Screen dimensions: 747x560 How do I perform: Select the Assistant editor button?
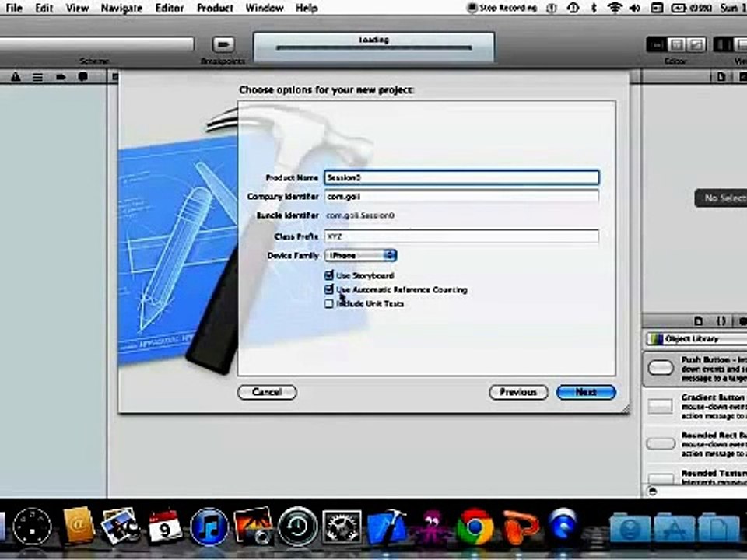coord(676,45)
